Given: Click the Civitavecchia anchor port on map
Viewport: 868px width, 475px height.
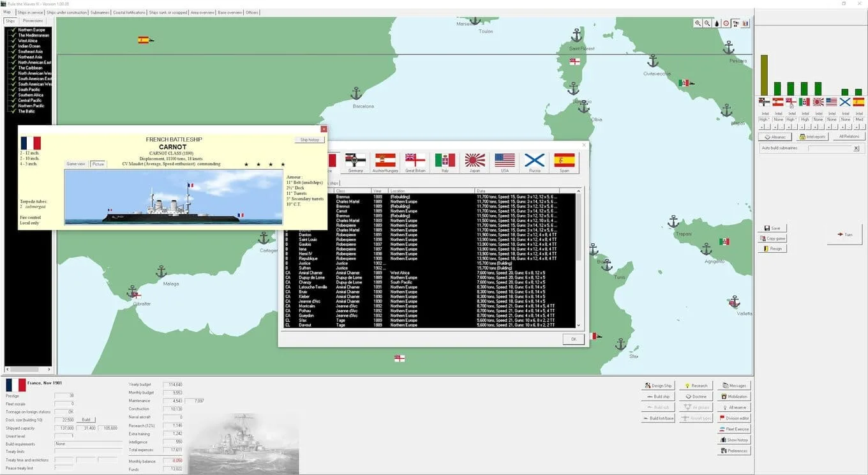Looking at the screenshot, I should 652,61.
